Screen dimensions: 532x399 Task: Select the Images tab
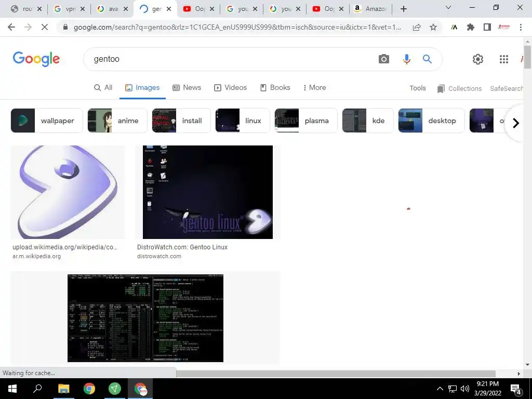(142, 87)
